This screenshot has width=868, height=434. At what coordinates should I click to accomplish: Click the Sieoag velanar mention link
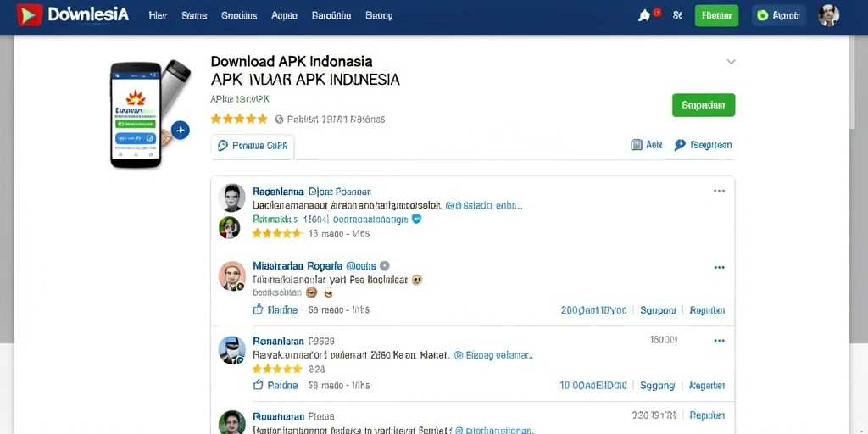pos(494,355)
